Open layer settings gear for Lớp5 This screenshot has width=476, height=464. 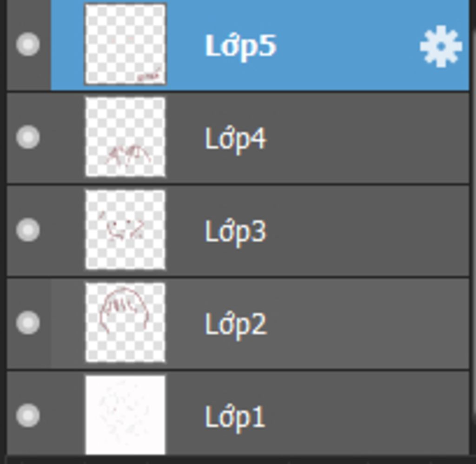(441, 46)
